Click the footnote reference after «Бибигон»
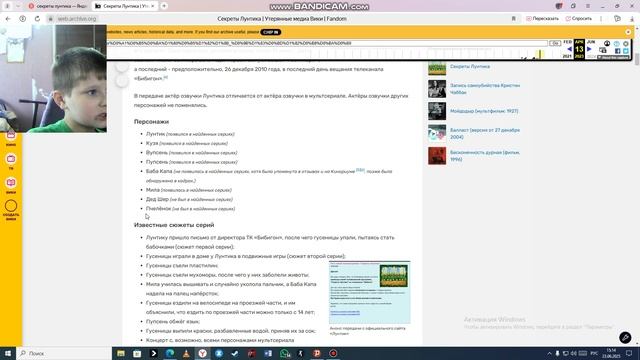 pyautogui.click(x=166, y=77)
